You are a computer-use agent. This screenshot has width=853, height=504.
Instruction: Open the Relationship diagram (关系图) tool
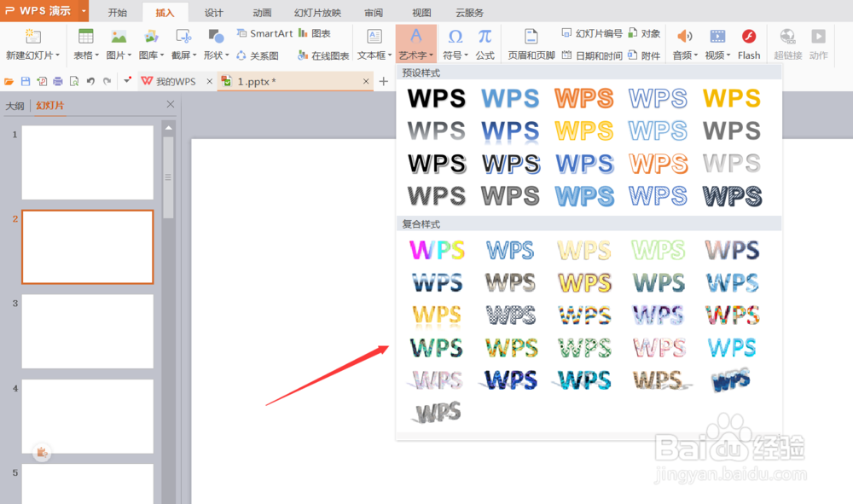(258, 55)
